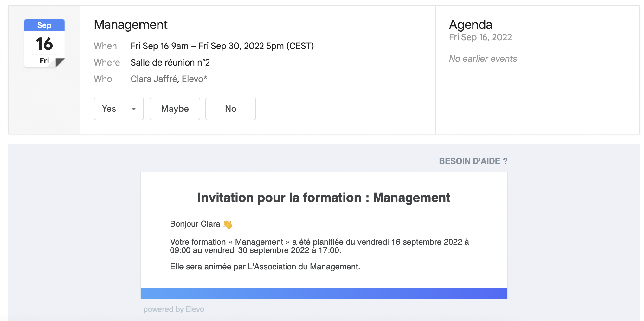The height and width of the screenshot is (321, 644).
Task: Decline the invitation with the No button
Action: pos(231,109)
